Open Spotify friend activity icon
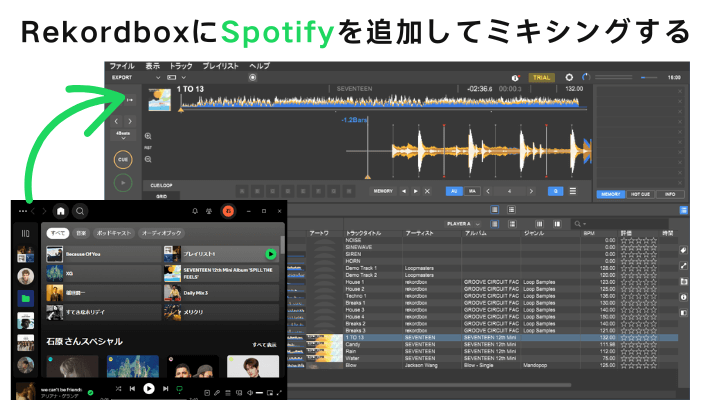The width and height of the screenshot is (711, 400). pyautogui.click(x=209, y=211)
